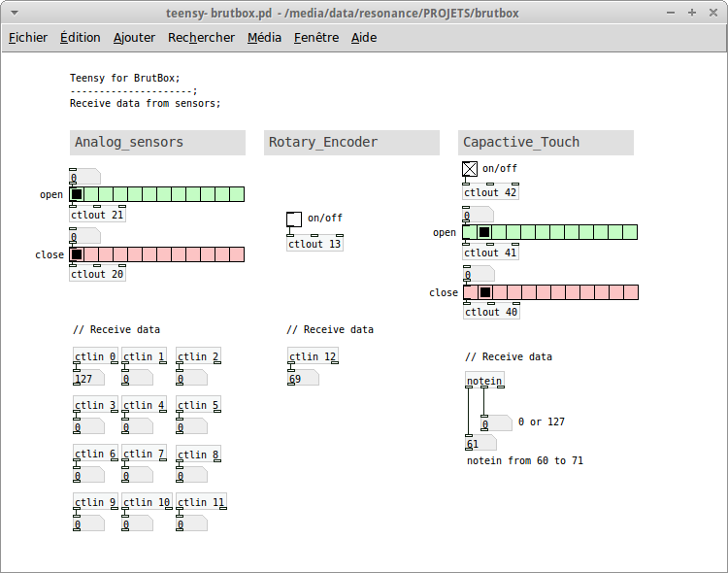Open the Rechercher menu
728x573 pixels.
(x=201, y=38)
